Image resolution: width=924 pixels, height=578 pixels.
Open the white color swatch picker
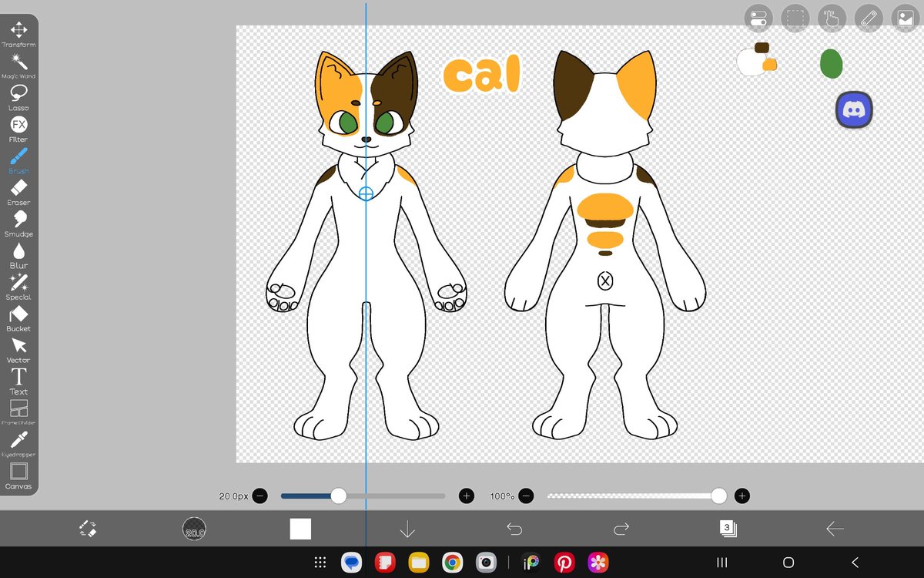(x=300, y=529)
